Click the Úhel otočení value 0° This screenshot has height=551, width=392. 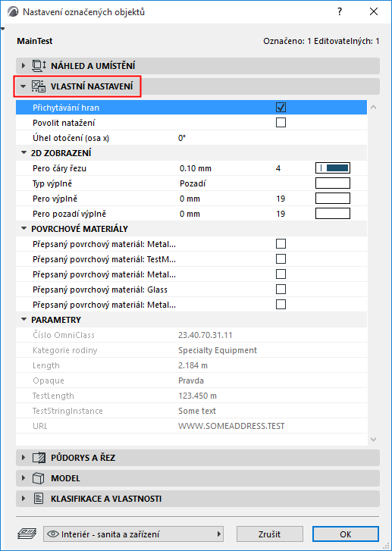pos(182,138)
